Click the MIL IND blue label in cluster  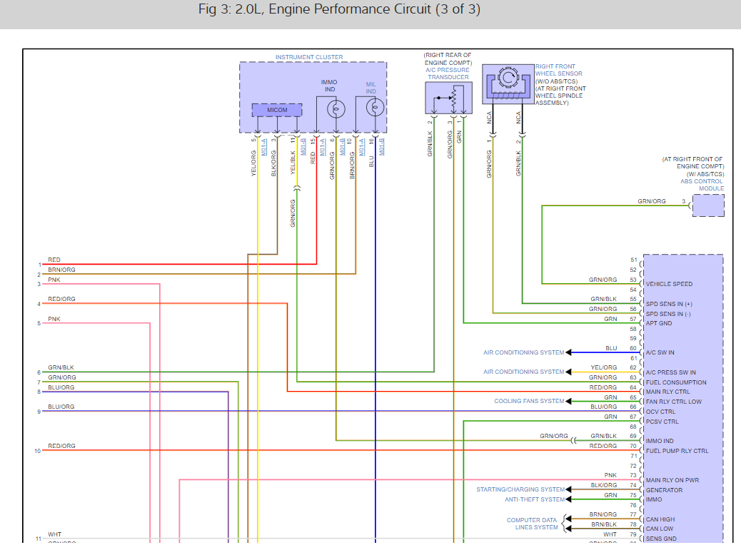[371, 88]
